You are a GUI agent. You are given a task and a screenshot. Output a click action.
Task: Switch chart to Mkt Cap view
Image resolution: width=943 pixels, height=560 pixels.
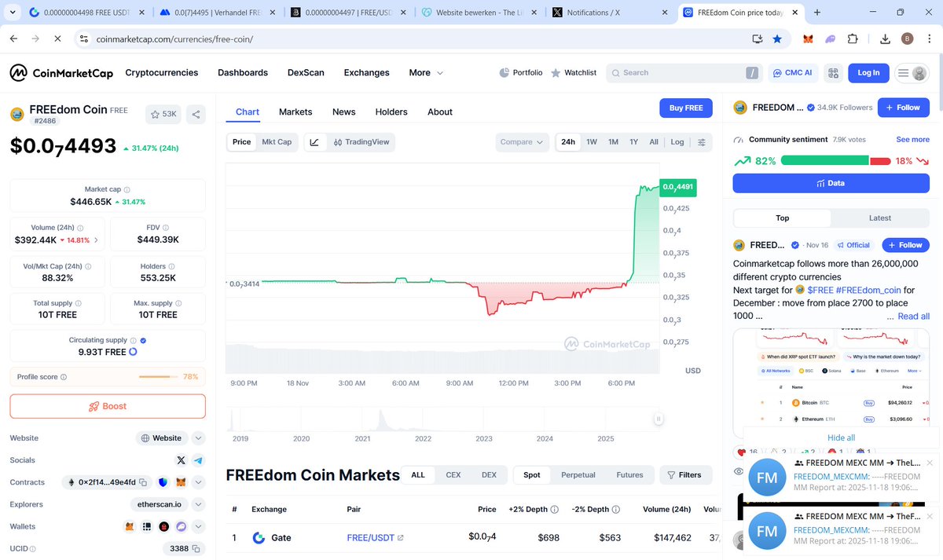(x=277, y=141)
